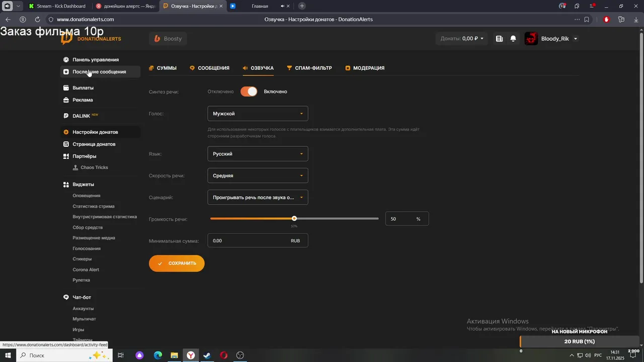Open the DonationAlerts logo home link
The height and width of the screenshot is (362, 644).
91,38
